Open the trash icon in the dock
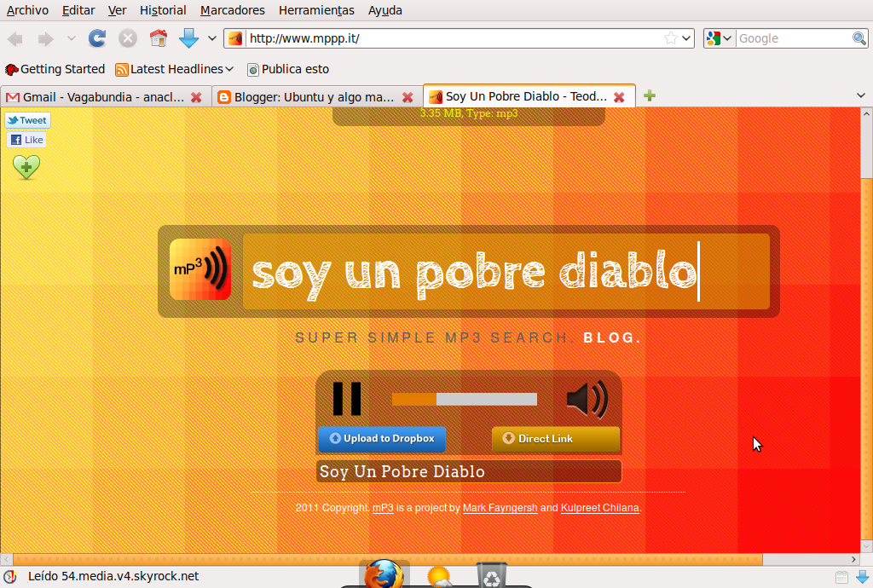 coord(492,575)
